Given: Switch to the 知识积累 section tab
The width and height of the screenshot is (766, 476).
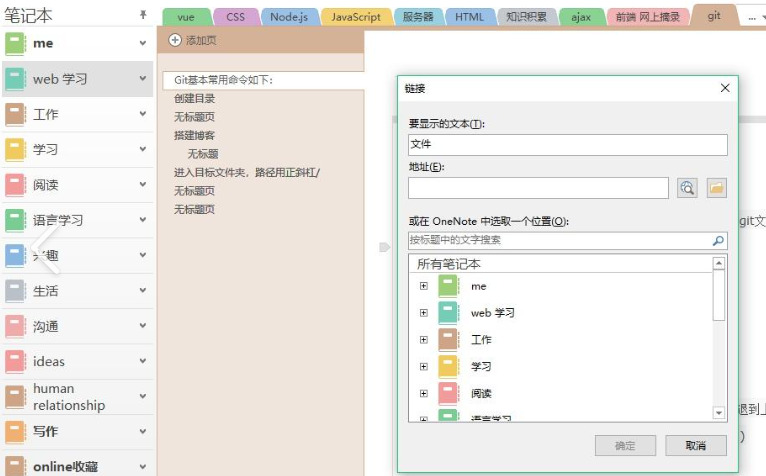Looking at the screenshot, I should click(526, 17).
